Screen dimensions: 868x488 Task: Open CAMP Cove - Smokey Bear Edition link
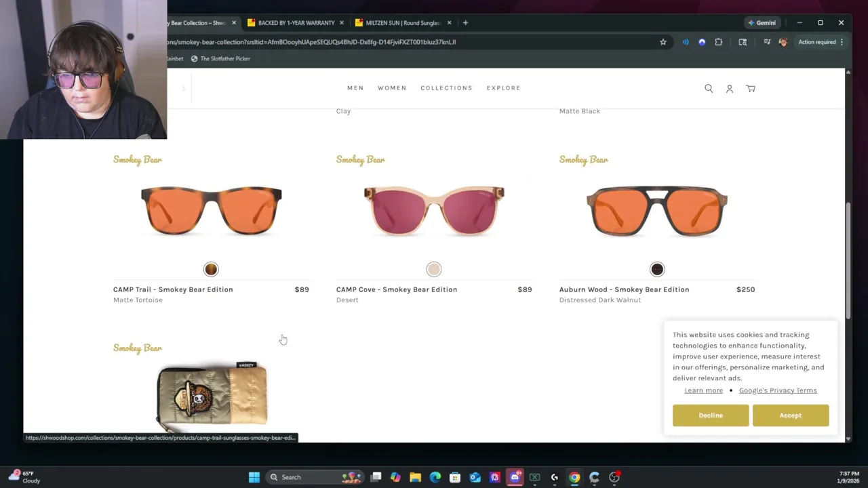[x=397, y=289]
